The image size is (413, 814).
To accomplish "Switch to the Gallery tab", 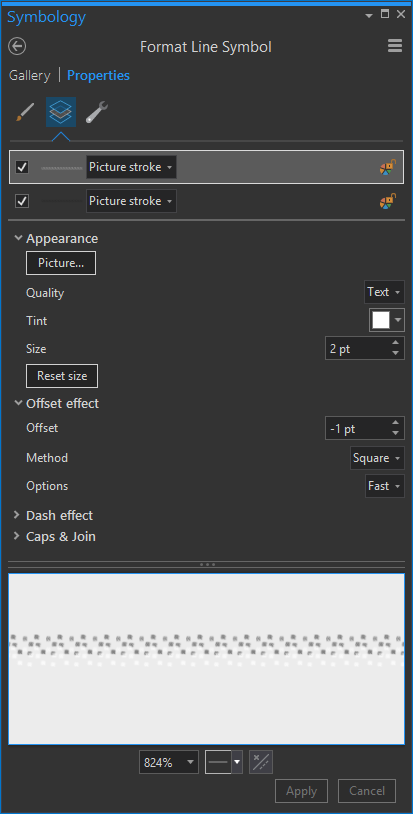I will click(30, 76).
